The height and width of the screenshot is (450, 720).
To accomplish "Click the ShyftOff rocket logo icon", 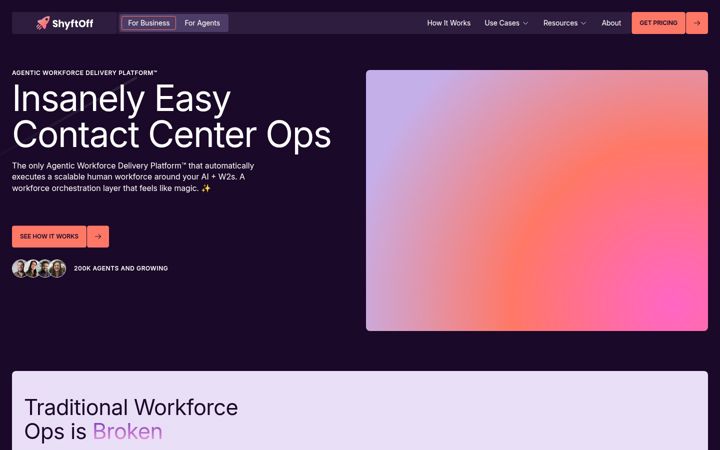I will 43,23.
